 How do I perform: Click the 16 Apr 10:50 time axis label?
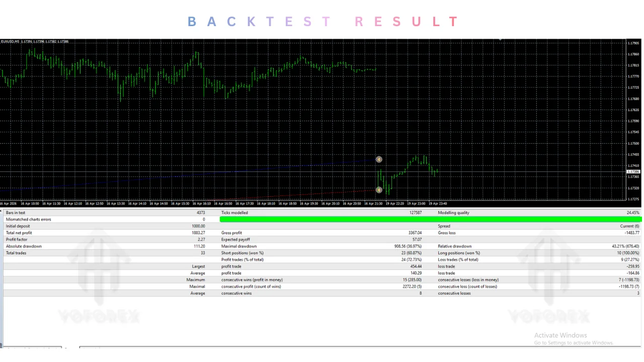click(29, 204)
